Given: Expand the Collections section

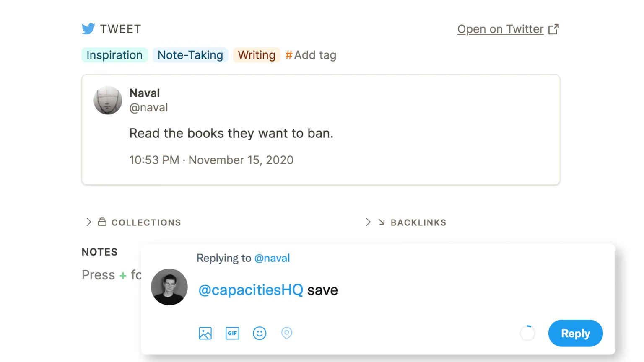Looking at the screenshot, I should [x=88, y=222].
